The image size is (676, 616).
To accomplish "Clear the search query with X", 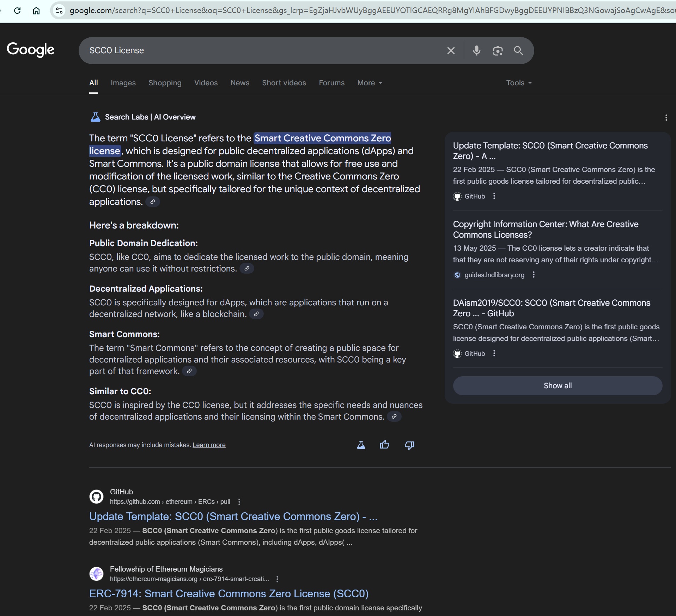I will (x=451, y=51).
